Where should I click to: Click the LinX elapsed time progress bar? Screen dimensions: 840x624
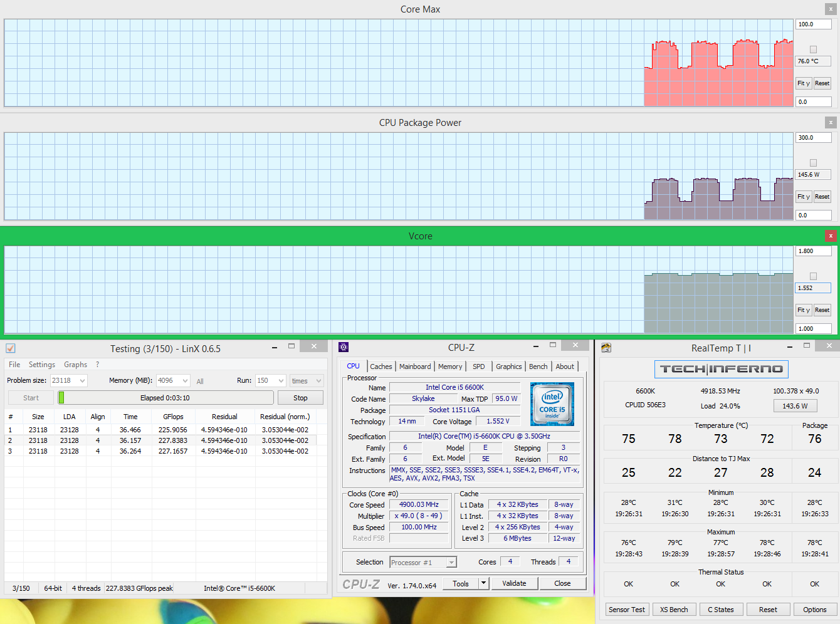[x=165, y=398]
